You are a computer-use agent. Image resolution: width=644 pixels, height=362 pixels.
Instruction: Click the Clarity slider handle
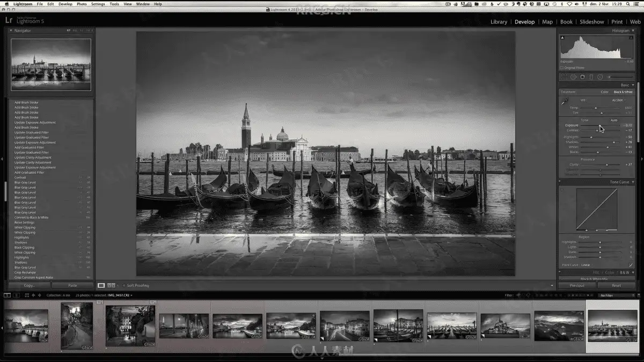607,165
